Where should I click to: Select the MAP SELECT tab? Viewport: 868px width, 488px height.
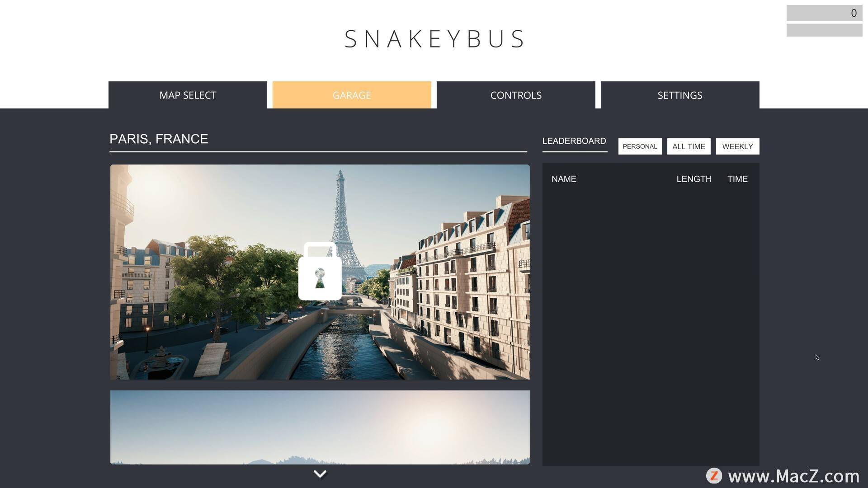(x=188, y=95)
